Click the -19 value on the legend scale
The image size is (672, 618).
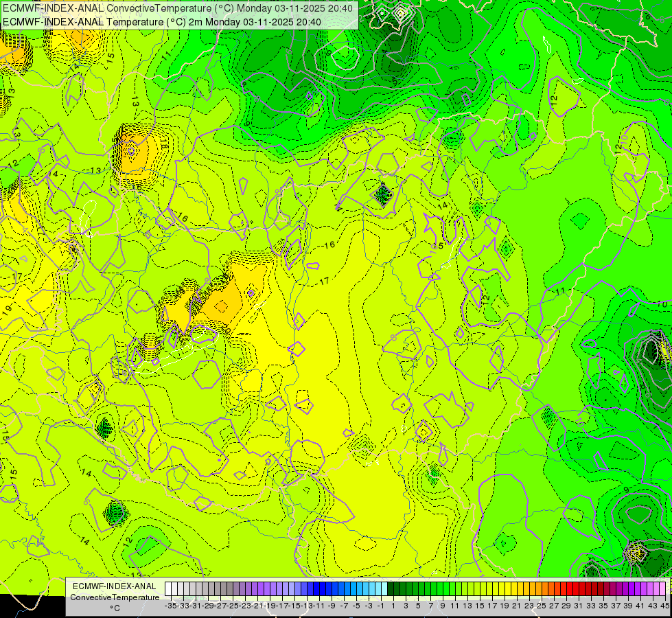[x=270, y=606]
